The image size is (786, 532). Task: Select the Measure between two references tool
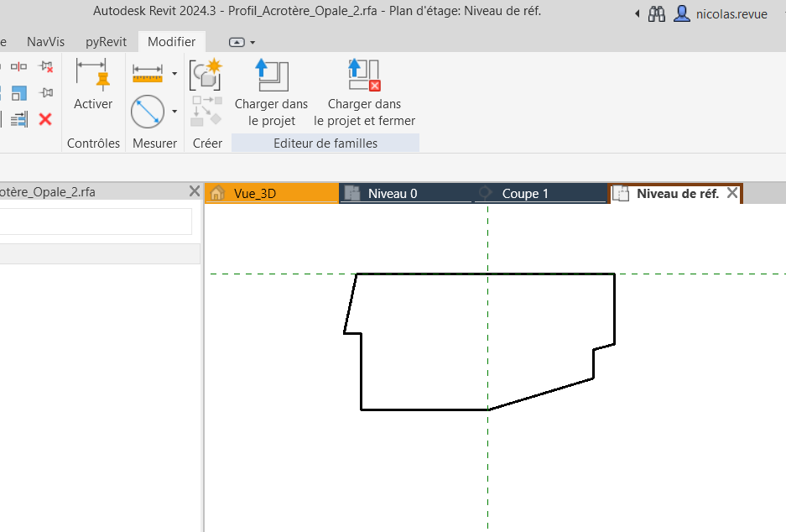148,112
